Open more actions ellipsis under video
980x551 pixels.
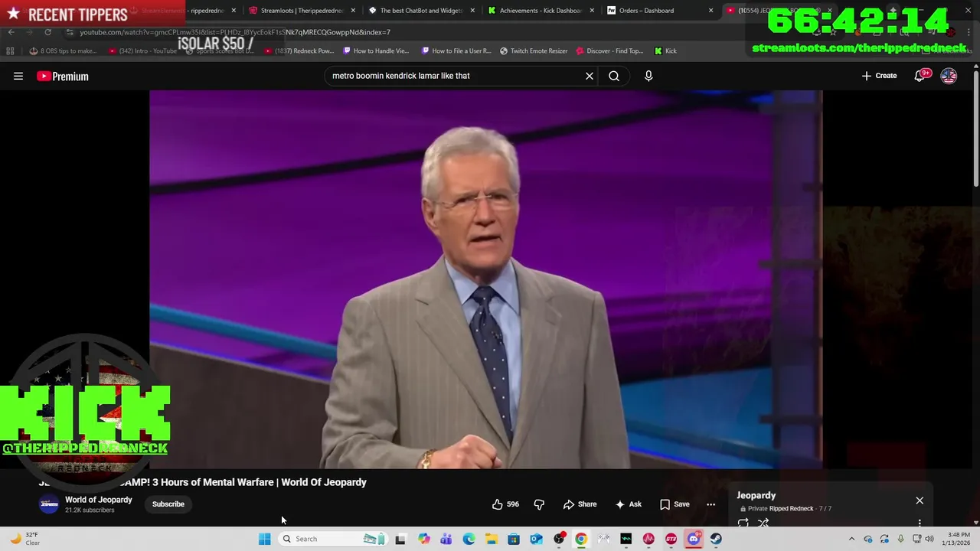pyautogui.click(x=710, y=504)
